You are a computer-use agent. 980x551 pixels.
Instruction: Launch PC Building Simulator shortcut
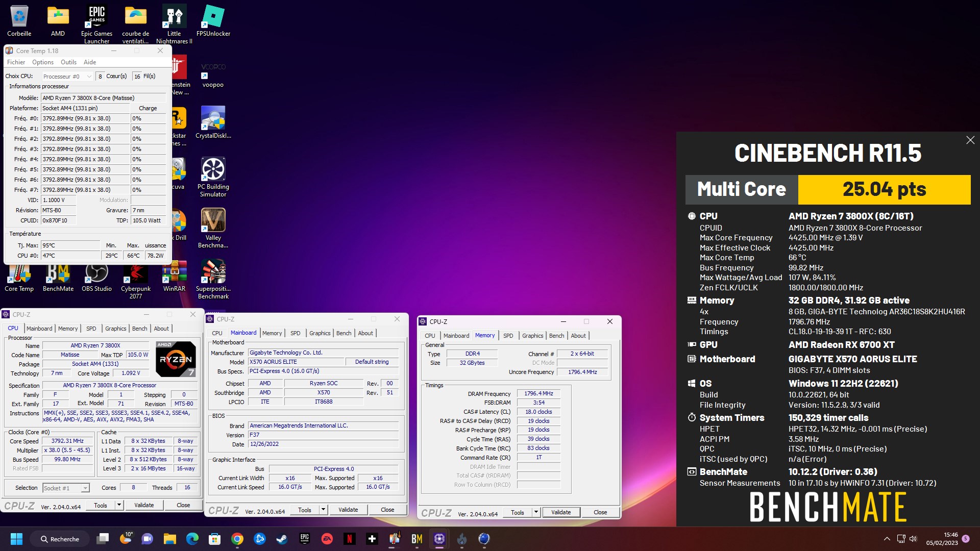tap(213, 177)
